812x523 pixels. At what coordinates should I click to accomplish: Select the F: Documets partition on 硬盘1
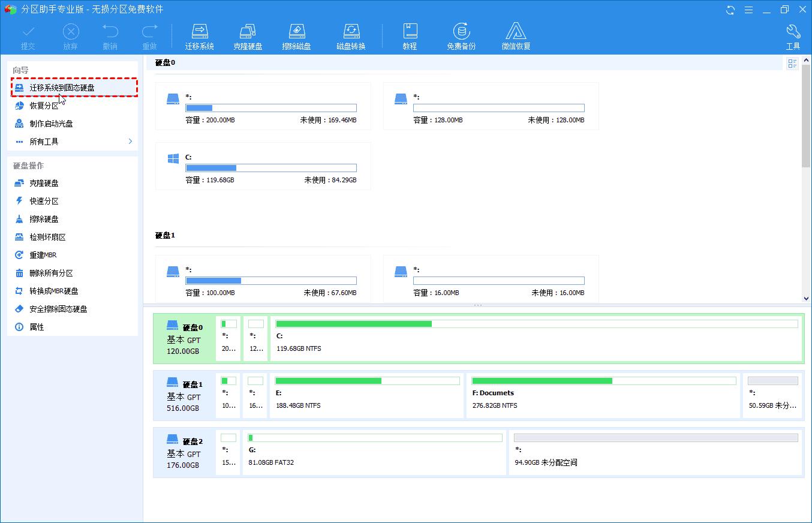603,396
